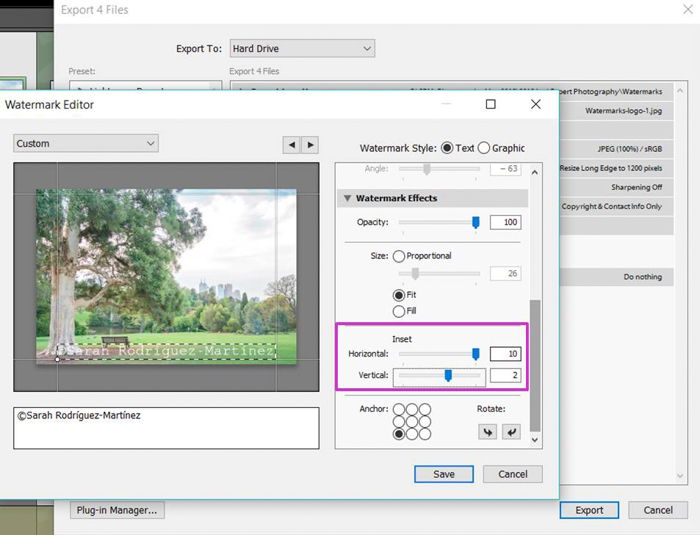Click the Horizontal inset value field
The image size is (700, 535).
505,354
